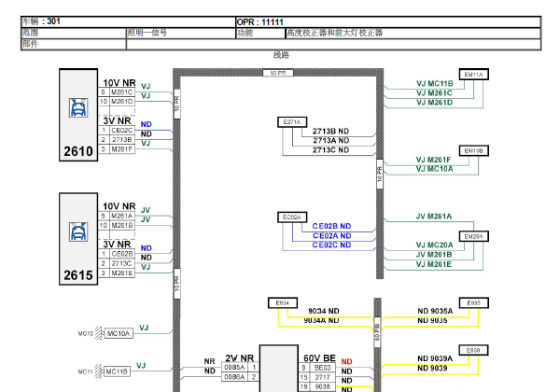Screen dimensions: 546x392
Task: Click the 2V NR connector label
Action: [x=239, y=358]
